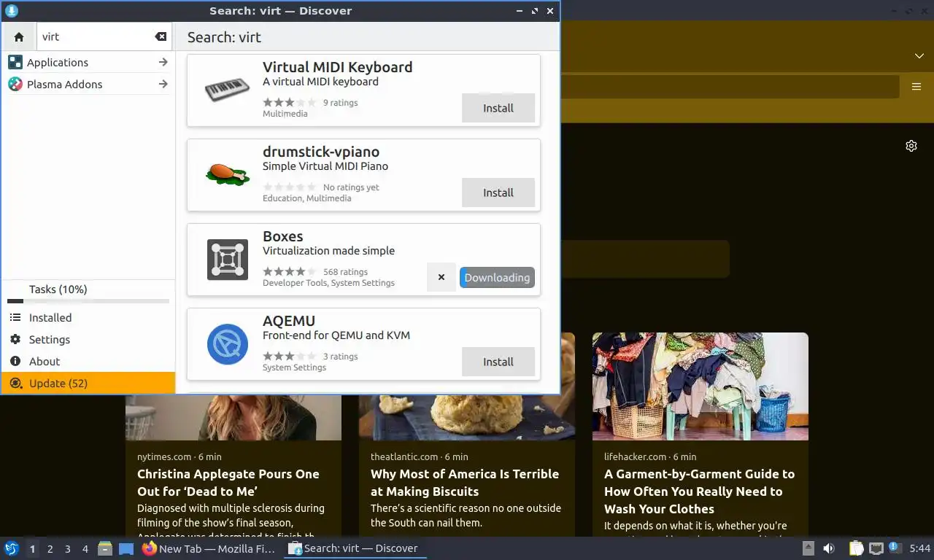Click the Installed list icon
The height and width of the screenshot is (560, 934).
tap(15, 318)
